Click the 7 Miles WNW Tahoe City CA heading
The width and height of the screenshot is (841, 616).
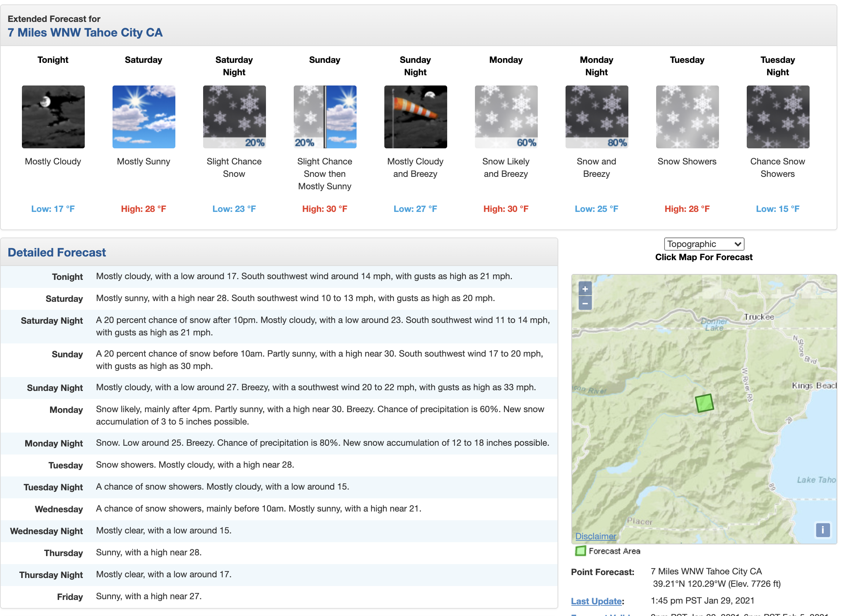[x=85, y=33]
